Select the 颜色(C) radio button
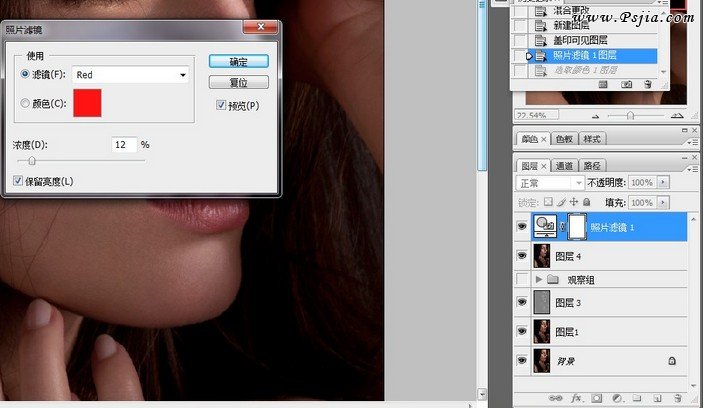 26,102
